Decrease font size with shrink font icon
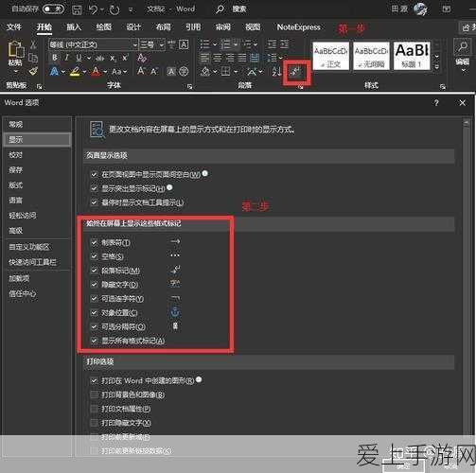The height and width of the screenshot is (473, 476). (x=154, y=72)
